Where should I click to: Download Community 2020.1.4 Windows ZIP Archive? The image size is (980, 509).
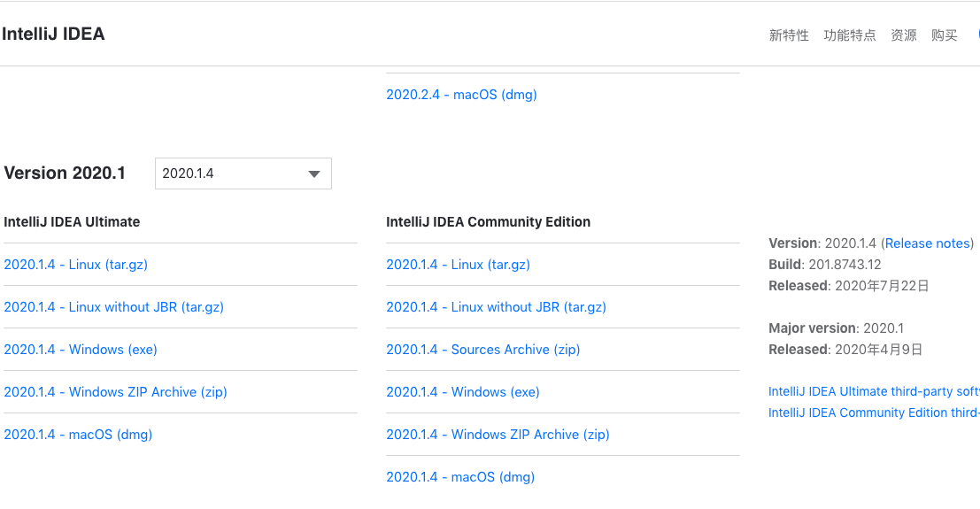coord(498,435)
